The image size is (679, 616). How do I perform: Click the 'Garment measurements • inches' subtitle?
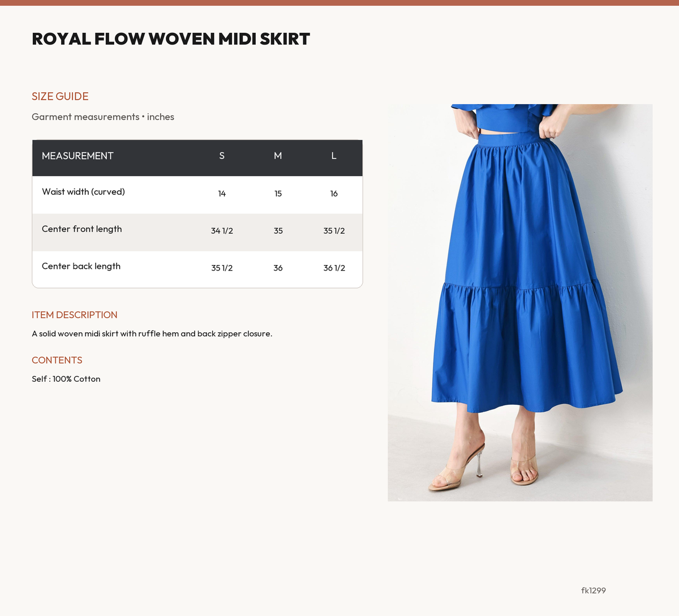coord(103,117)
